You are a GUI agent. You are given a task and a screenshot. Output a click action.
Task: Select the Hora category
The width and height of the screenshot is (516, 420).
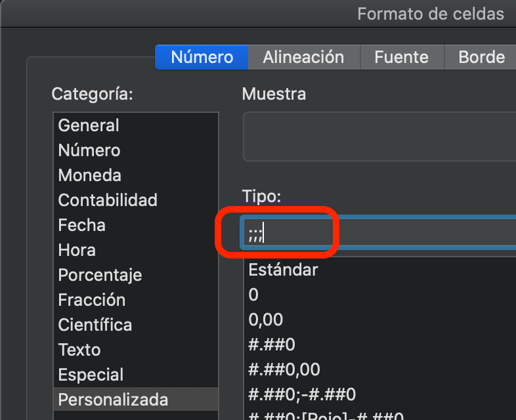click(x=136, y=250)
